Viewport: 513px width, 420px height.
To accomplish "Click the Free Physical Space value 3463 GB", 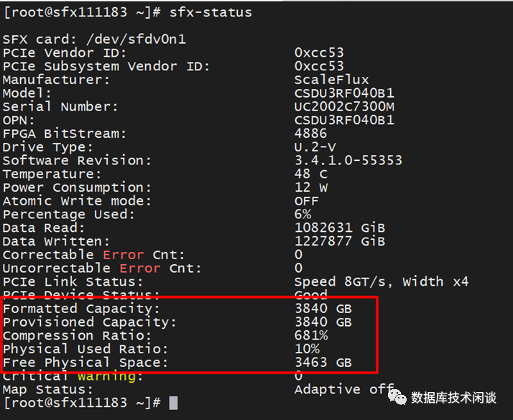I will (323, 363).
